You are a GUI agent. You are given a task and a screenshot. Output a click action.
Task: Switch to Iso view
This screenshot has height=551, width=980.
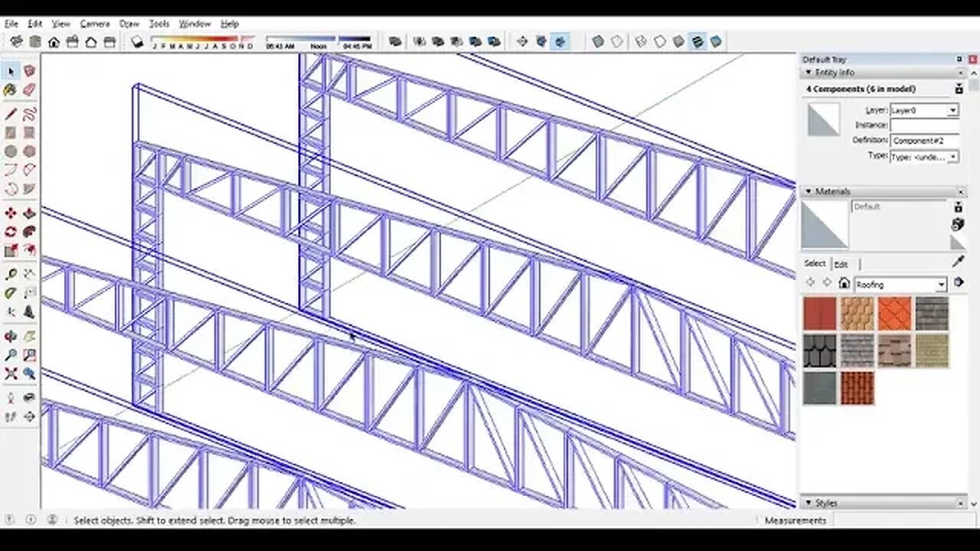[x=15, y=42]
